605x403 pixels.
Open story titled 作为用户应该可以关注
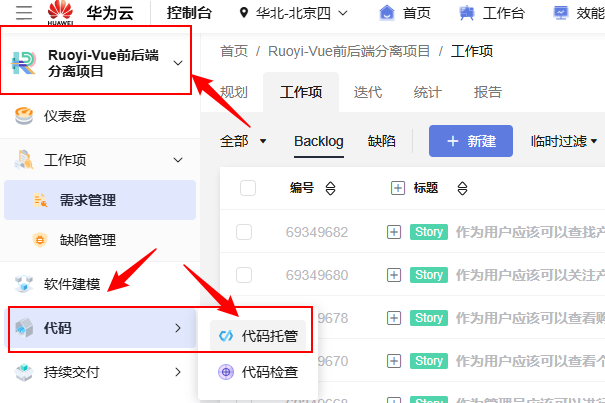point(530,275)
